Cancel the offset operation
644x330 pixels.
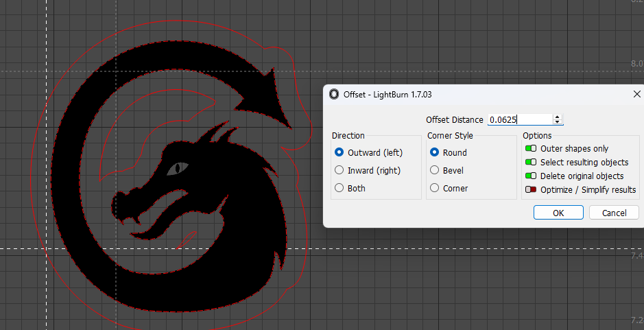pos(614,213)
